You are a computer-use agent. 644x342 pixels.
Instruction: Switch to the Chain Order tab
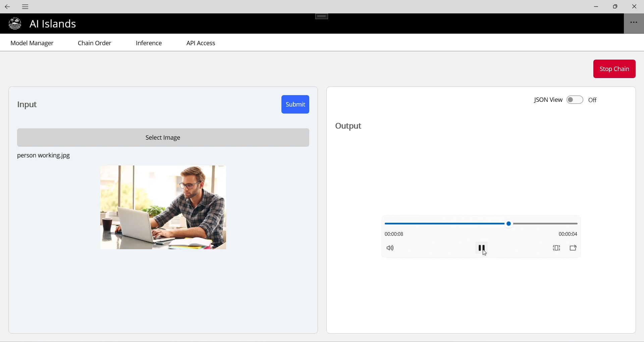[95, 43]
